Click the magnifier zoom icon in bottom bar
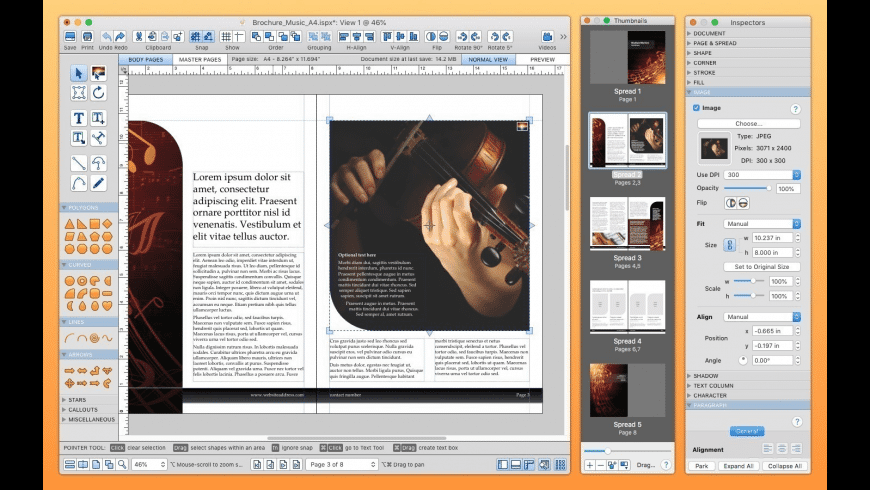 (122, 464)
